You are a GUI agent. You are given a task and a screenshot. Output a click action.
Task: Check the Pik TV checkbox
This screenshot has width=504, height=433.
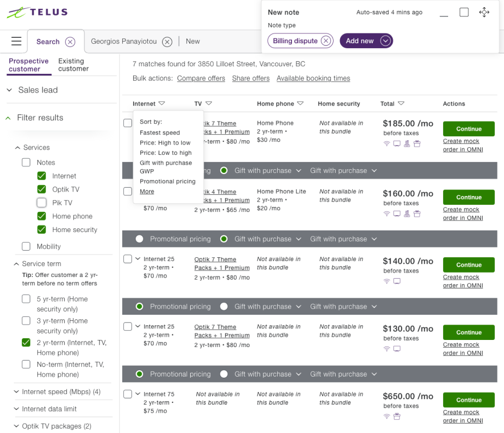pos(42,203)
